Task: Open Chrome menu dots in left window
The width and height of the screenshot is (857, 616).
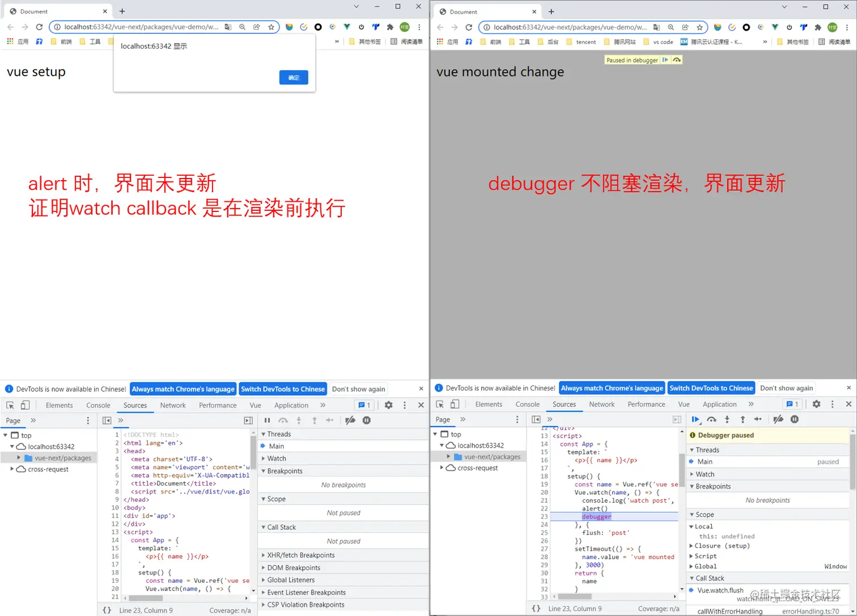Action: click(x=419, y=27)
